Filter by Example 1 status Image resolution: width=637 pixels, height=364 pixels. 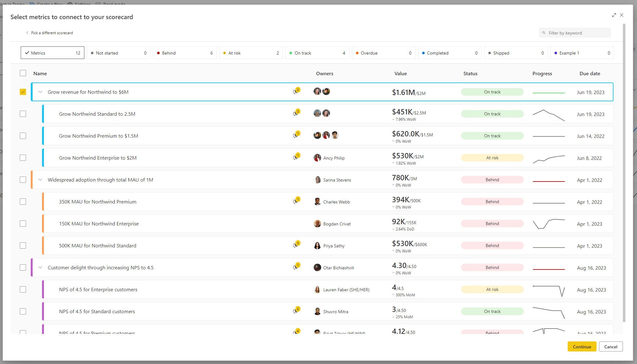point(582,53)
